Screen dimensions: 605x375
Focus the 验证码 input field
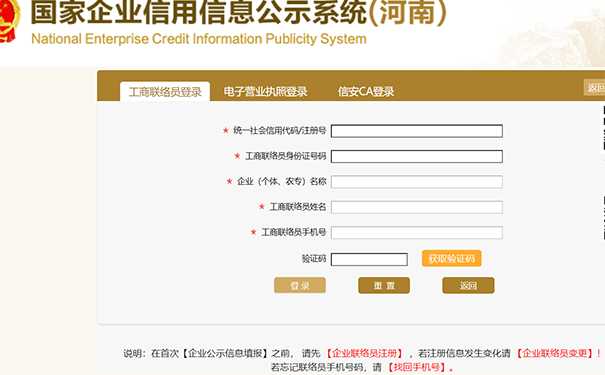click(369, 259)
